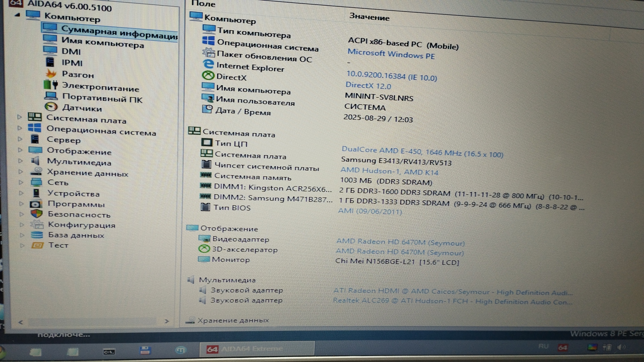
Task: Open the Microsoft Windows PE link
Action: pyautogui.click(x=391, y=54)
